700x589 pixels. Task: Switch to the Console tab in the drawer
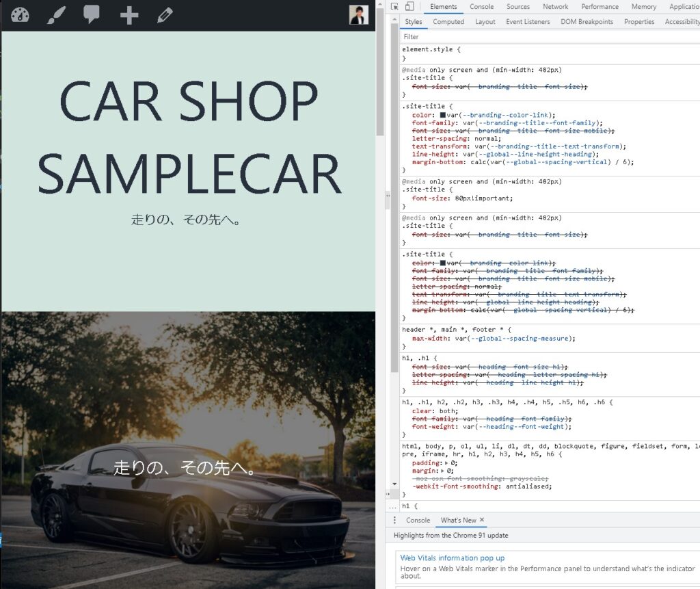click(x=418, y=521)
